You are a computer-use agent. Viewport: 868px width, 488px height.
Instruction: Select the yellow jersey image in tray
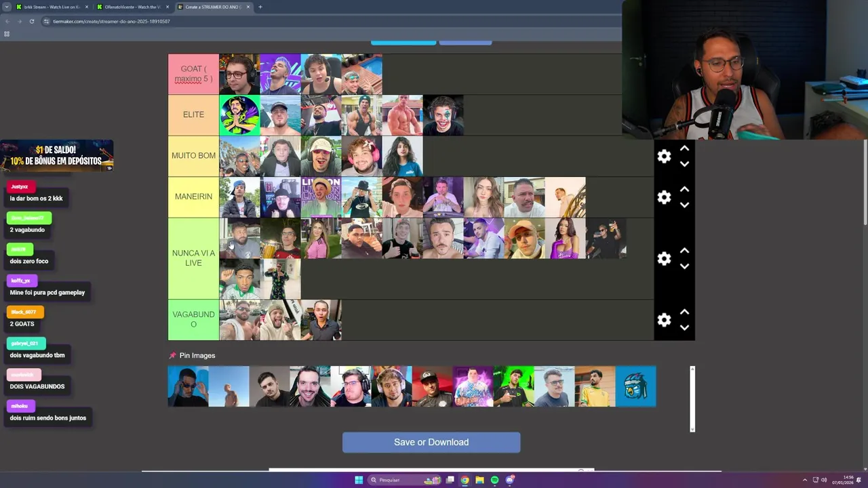[x=595, y=386]
